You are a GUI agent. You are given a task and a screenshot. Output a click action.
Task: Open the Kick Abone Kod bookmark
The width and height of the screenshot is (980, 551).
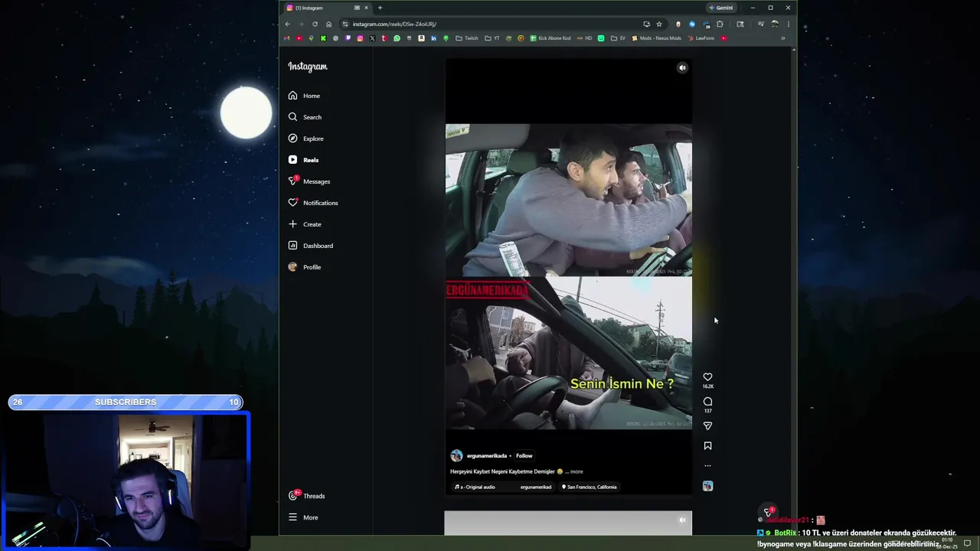pyautogui.click(x=550, y=38)
